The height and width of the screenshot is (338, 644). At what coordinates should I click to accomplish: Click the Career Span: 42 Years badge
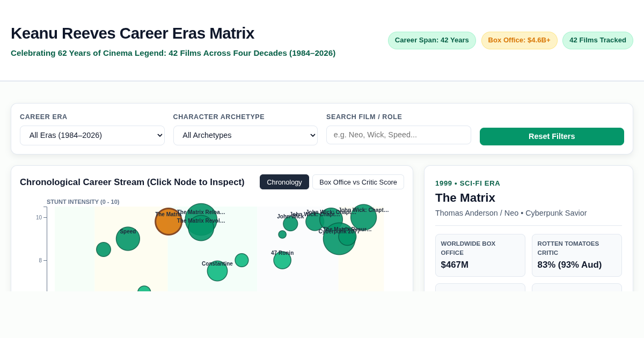(432, 40)
